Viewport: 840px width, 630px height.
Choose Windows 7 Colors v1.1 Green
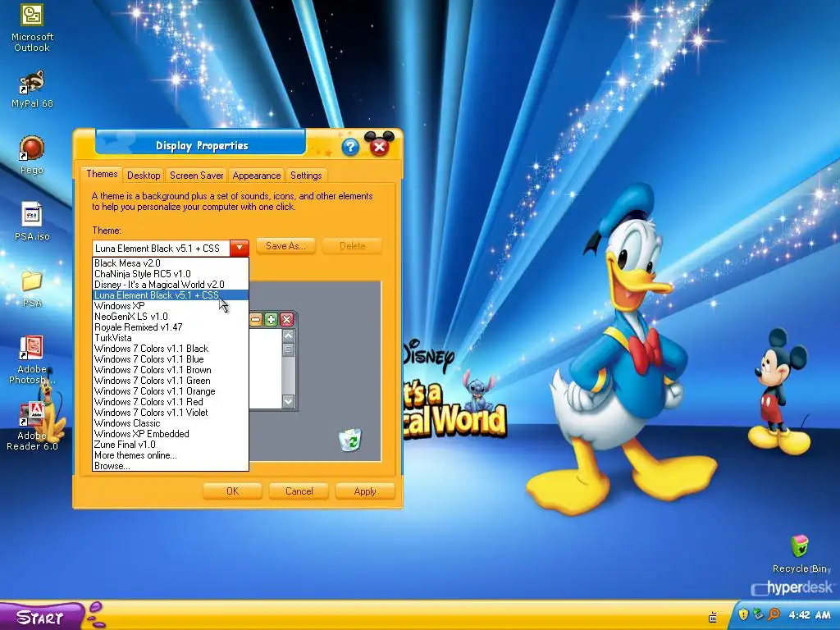(x=171, y=381)
